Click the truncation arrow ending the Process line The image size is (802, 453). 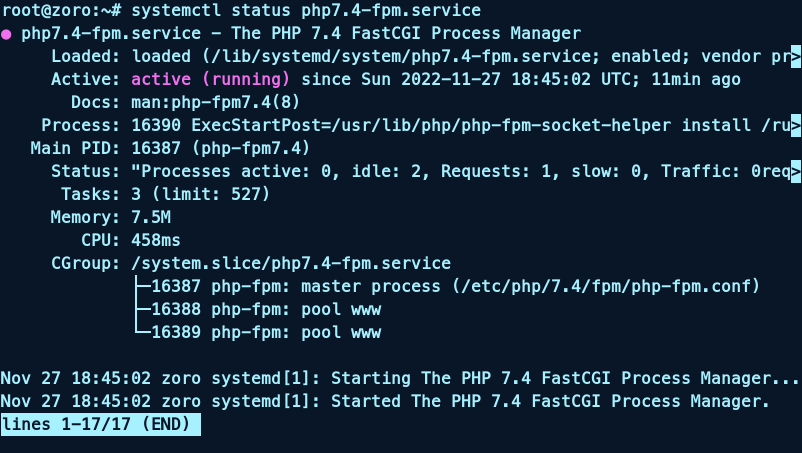click(796, 126)
